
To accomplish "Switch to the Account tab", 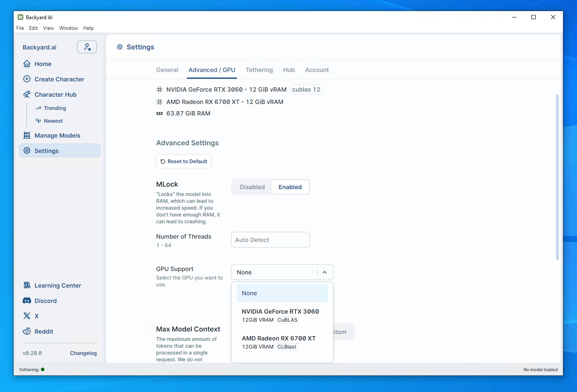I will (x=317, y=70).
